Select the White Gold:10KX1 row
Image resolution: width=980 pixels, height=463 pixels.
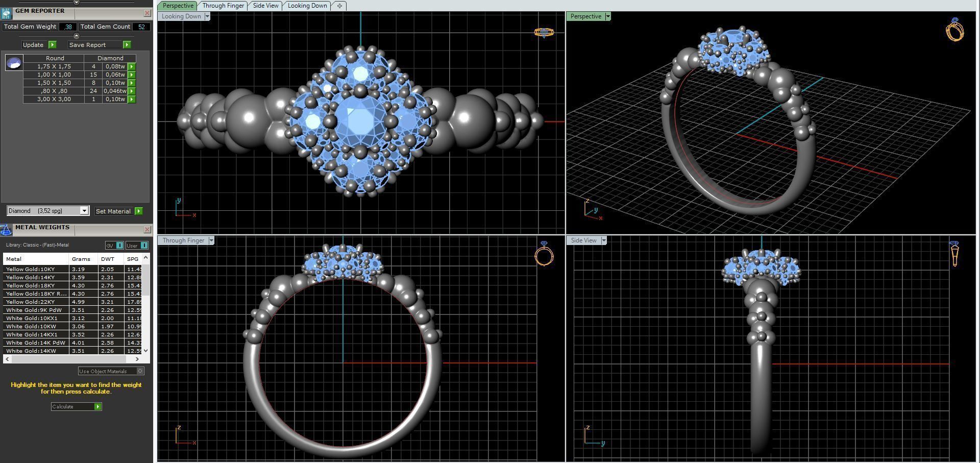(x=73, y=318)
